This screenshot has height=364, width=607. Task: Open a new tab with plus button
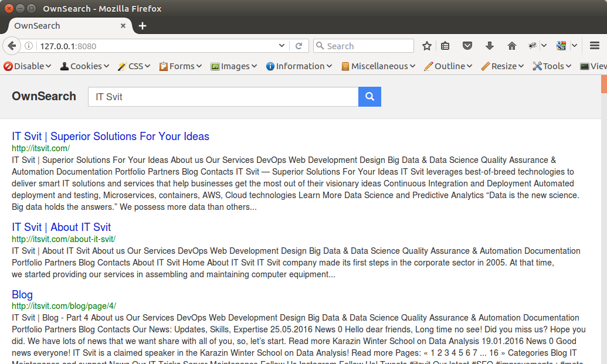click(x=143, y=26)
